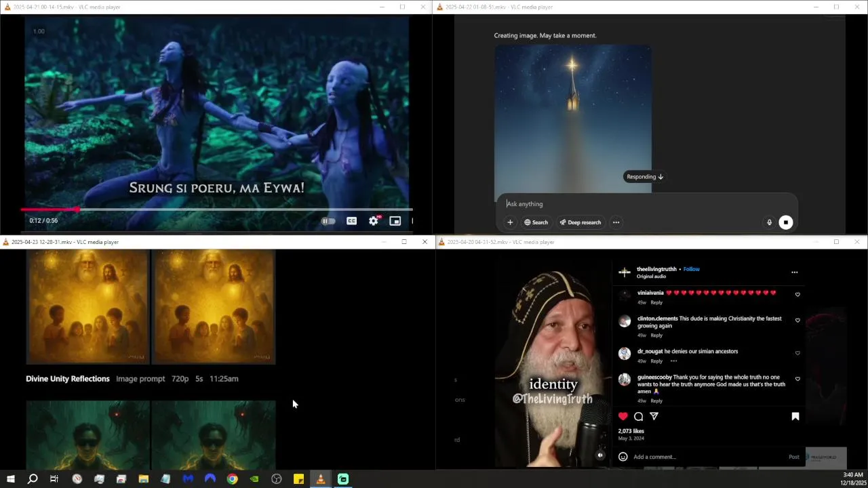868x488 pixels.
Task: Click the 2,073 likes count
Action: [x=631, y=431]
